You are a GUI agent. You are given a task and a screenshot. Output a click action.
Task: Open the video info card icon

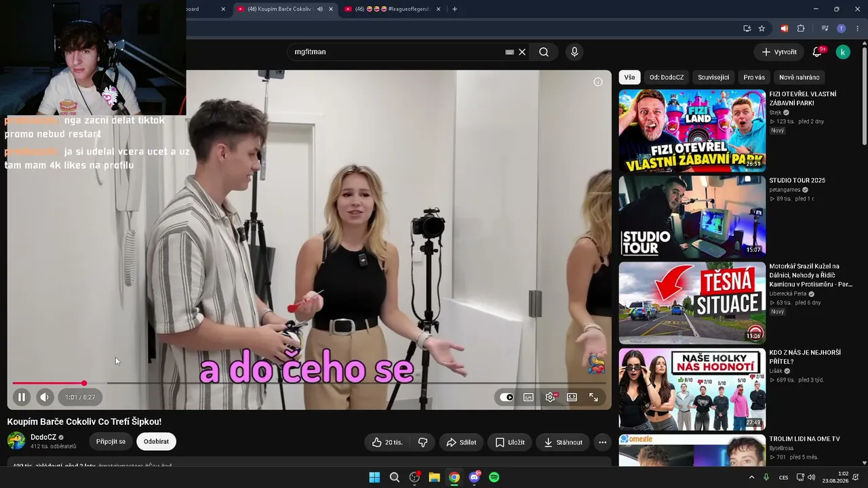pyautogui.click(x=597, y=82)
